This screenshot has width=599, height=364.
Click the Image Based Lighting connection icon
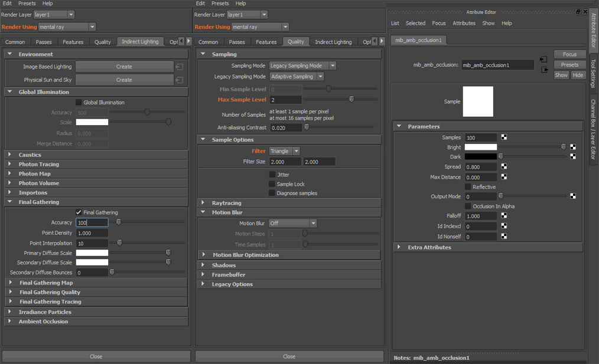(179, 67)
